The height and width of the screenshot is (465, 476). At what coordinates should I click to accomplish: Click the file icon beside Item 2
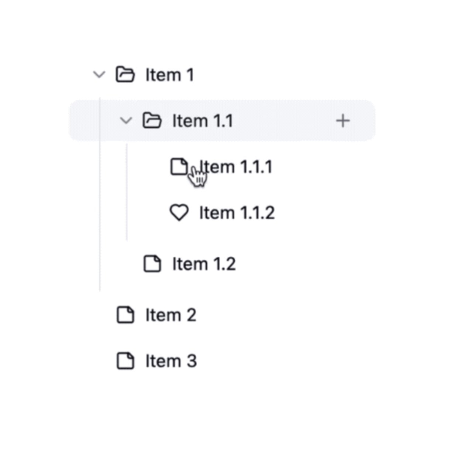[x=125, y=315]
